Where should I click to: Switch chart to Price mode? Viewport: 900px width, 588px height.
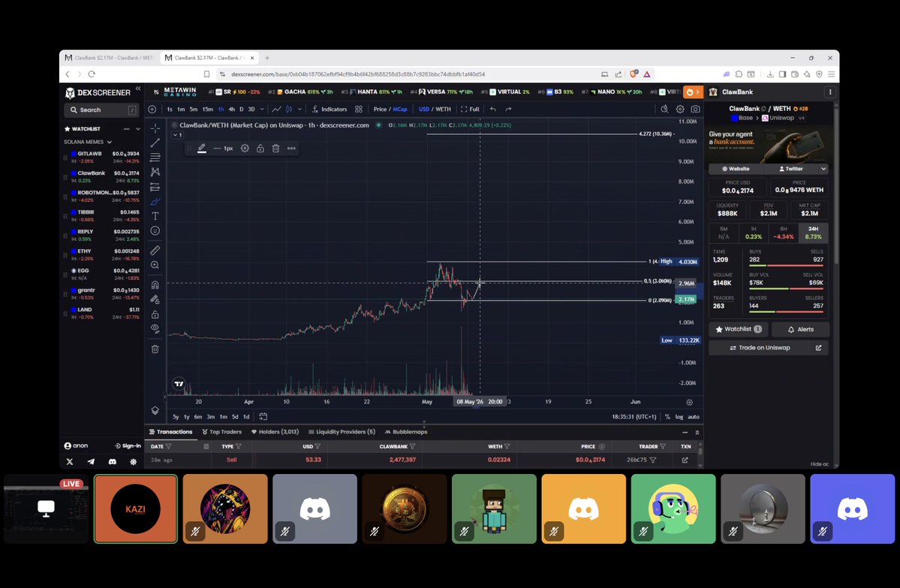[380, 109]
